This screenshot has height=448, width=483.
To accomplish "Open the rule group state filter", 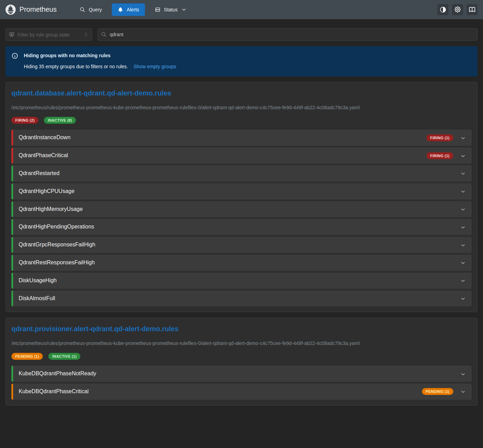I will (49, 34).
